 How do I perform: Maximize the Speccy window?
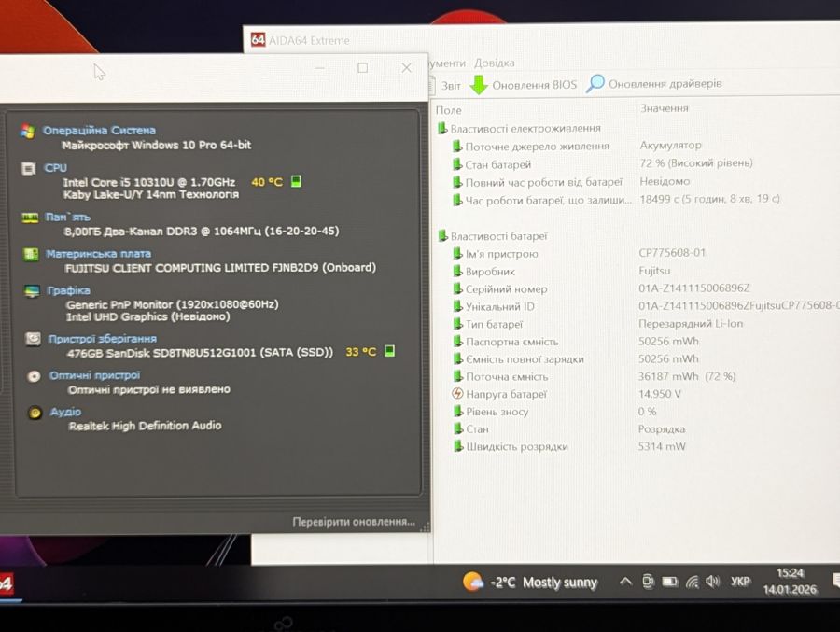click(363, 67)
